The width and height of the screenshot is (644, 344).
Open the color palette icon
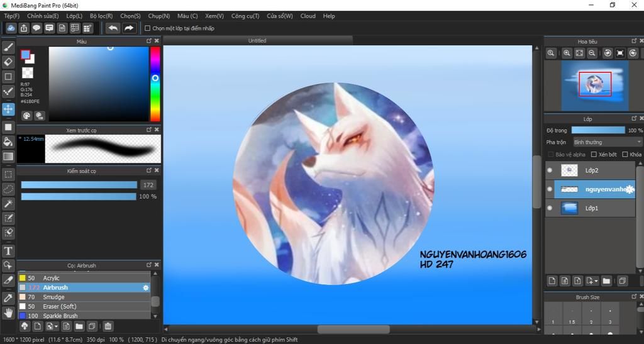coord(26,116)
